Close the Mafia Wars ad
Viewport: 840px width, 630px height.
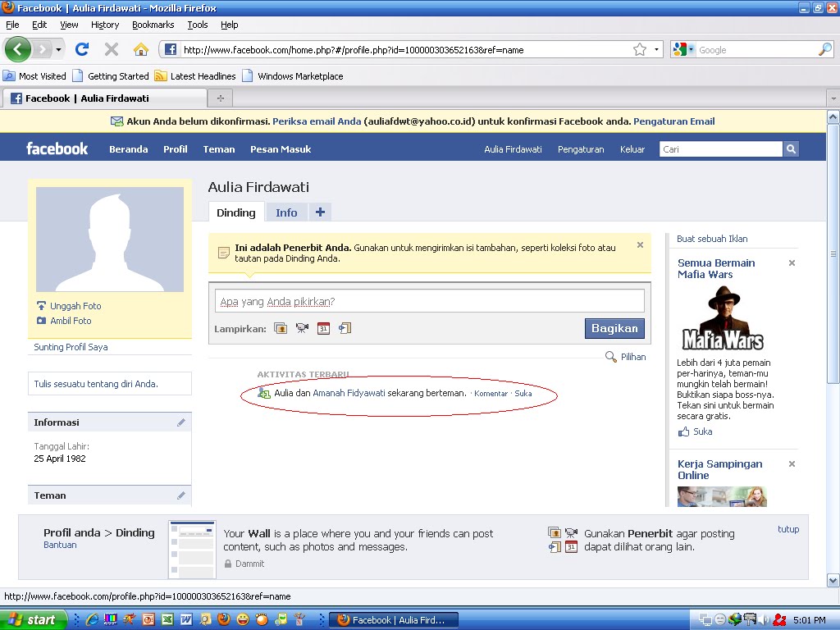click(x=792, y=263)
